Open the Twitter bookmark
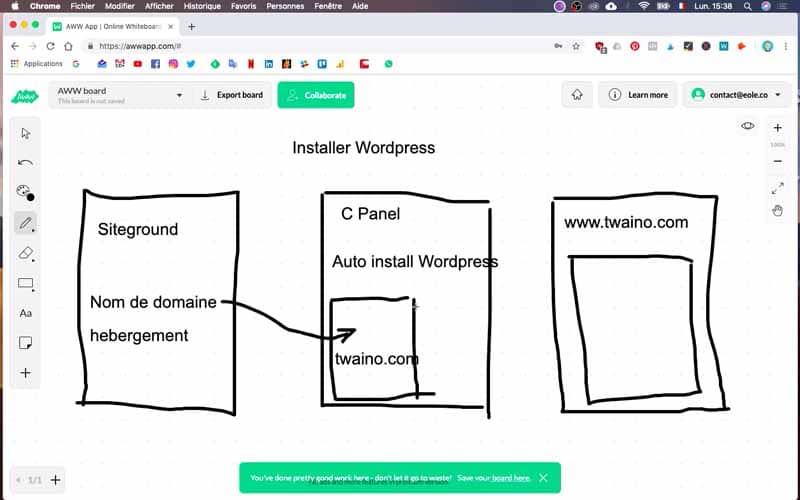The image size is (800, 500). 191,64
